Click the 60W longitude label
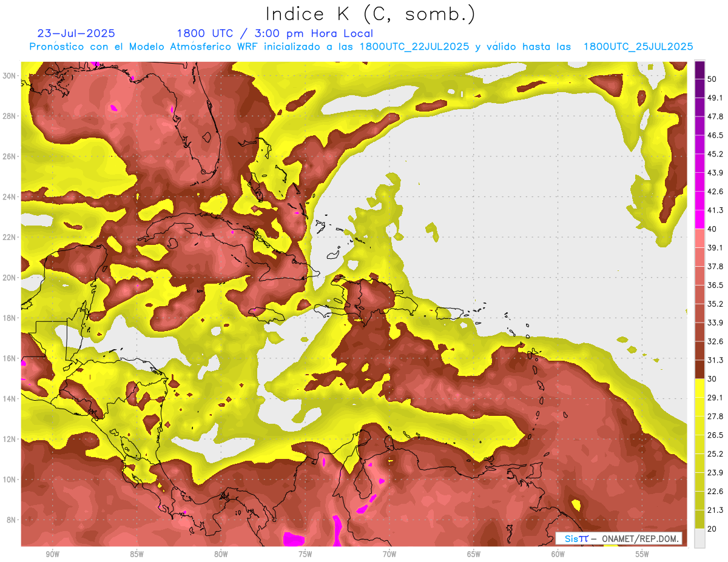 click(x=558, y=554)
